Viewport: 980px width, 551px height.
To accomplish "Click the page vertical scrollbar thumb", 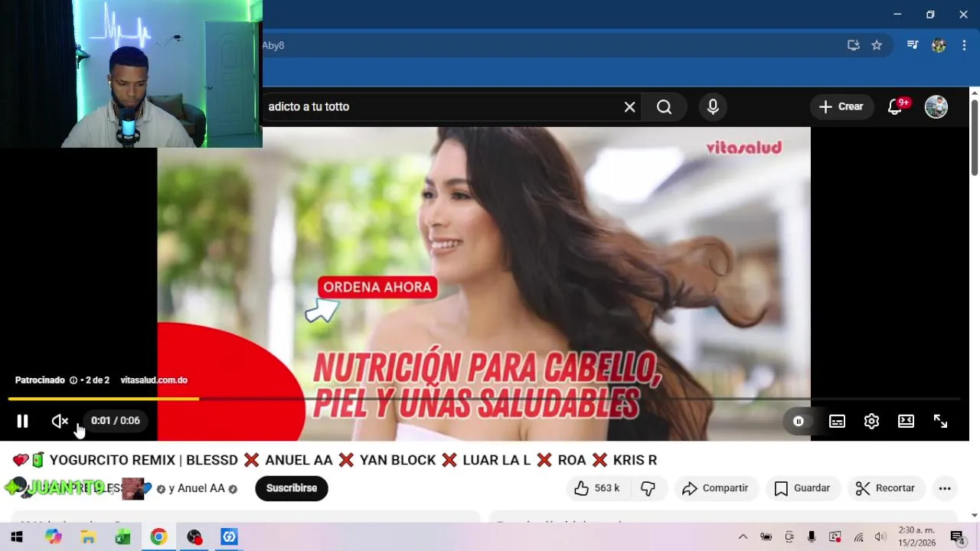I will [974, 138].
